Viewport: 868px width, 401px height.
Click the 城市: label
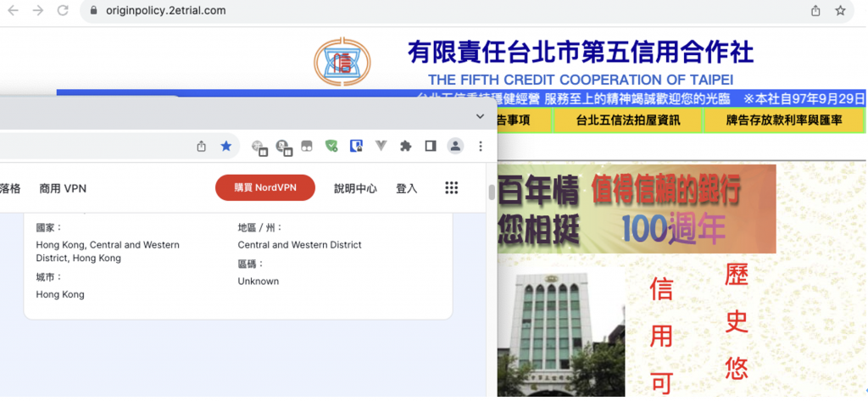49,277
